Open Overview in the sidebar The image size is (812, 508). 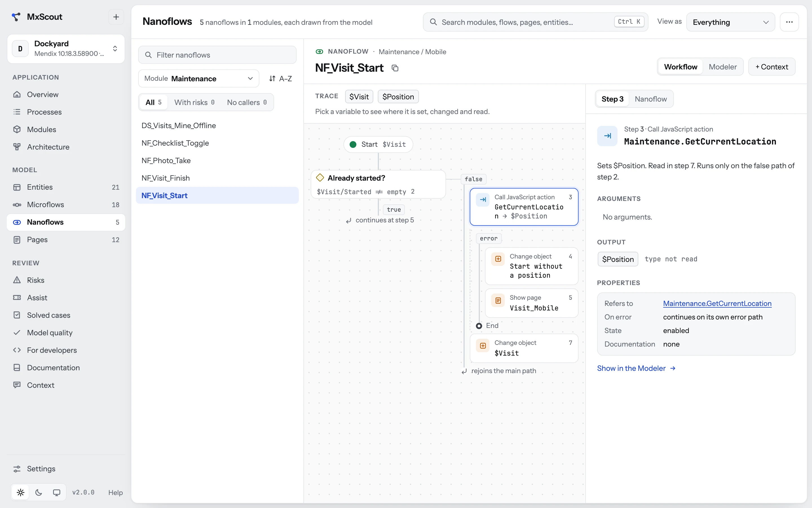click(66, 95)
